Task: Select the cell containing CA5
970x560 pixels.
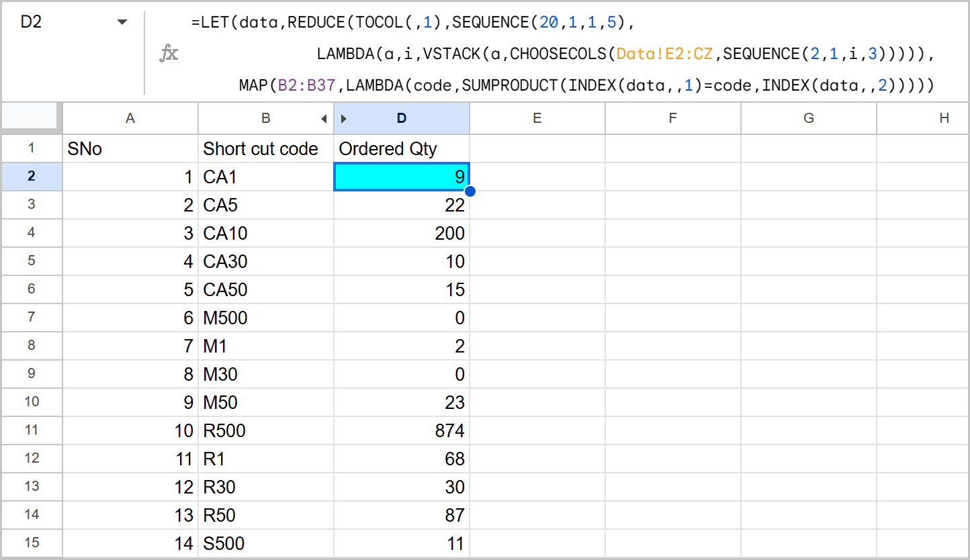Action: pos(266,205)
